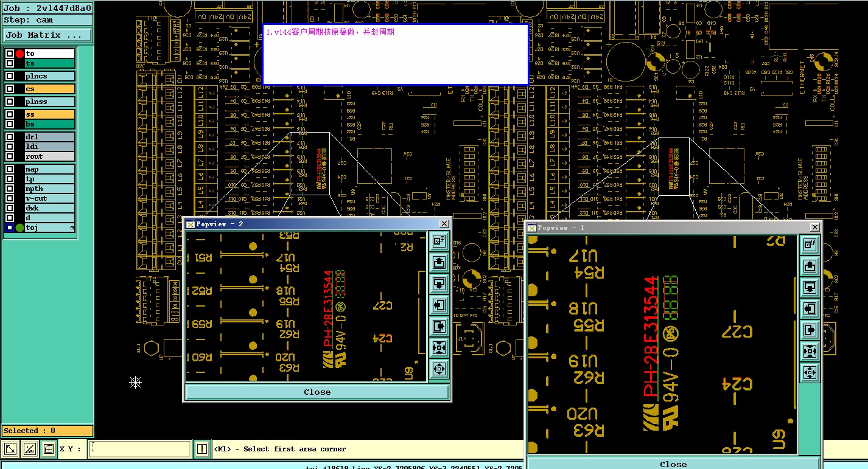Click the X button on Popview 2

444,224
